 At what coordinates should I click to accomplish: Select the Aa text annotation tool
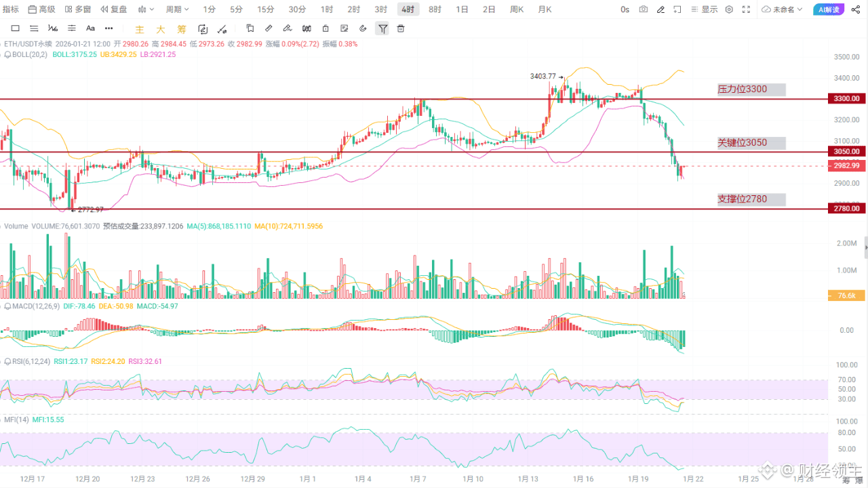pyautogui.click(x=90, y=28)
